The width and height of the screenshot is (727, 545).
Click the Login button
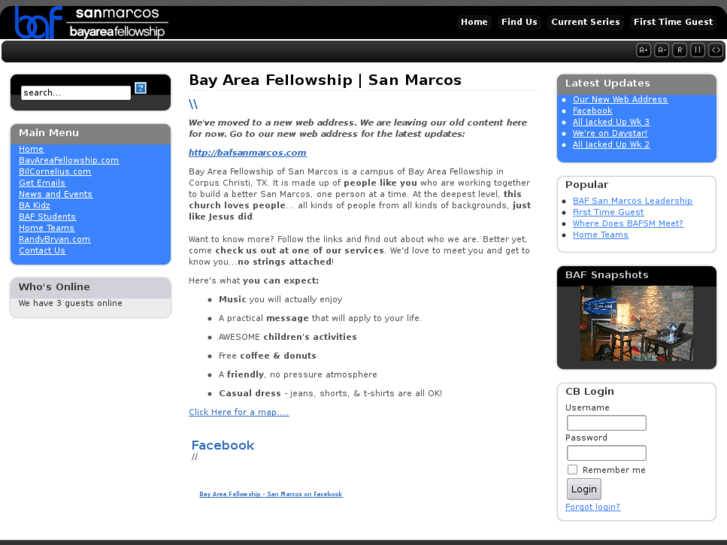[x=584, y=489]
